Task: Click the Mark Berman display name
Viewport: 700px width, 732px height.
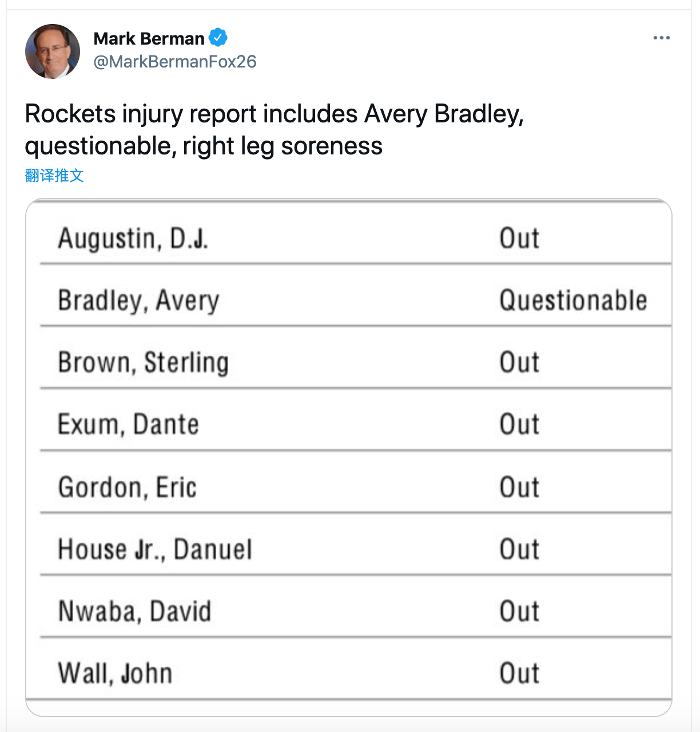Action: (x=149, y=38)
